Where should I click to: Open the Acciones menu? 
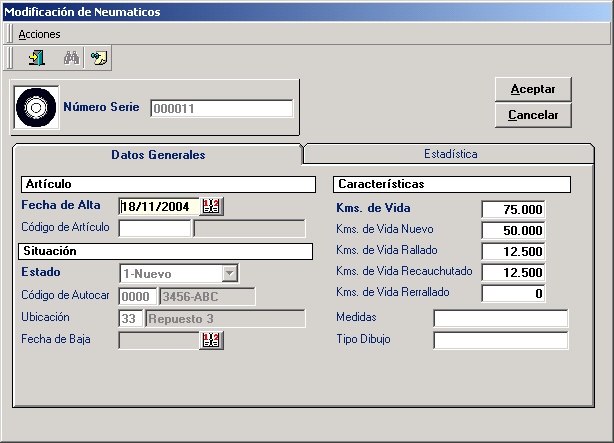coord(39,34)
